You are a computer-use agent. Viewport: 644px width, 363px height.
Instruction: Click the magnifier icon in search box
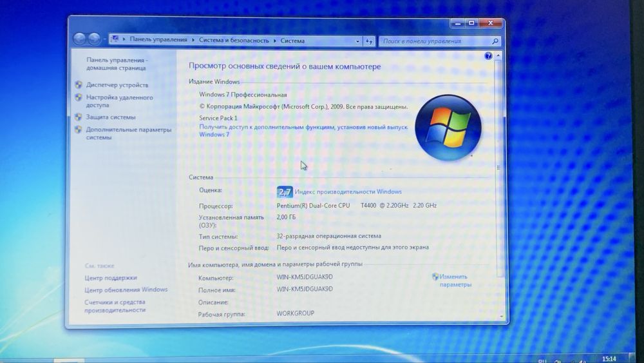click(495, 41)
